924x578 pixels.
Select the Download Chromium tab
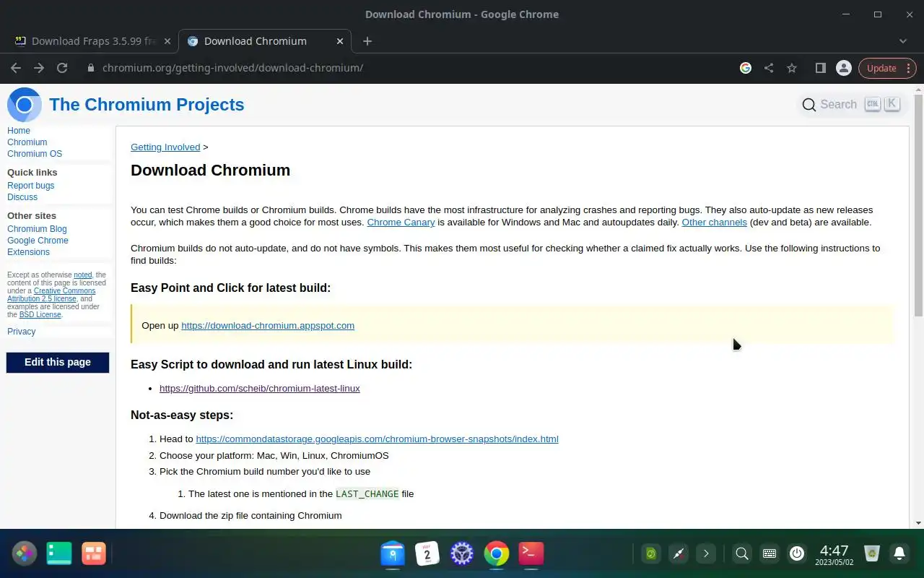click(264, 41)
